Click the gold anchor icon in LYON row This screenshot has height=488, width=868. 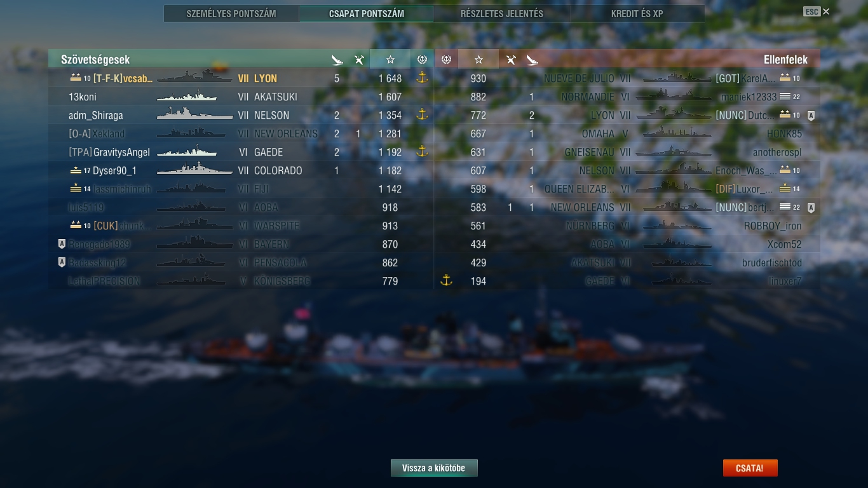[x=422, y=78]
